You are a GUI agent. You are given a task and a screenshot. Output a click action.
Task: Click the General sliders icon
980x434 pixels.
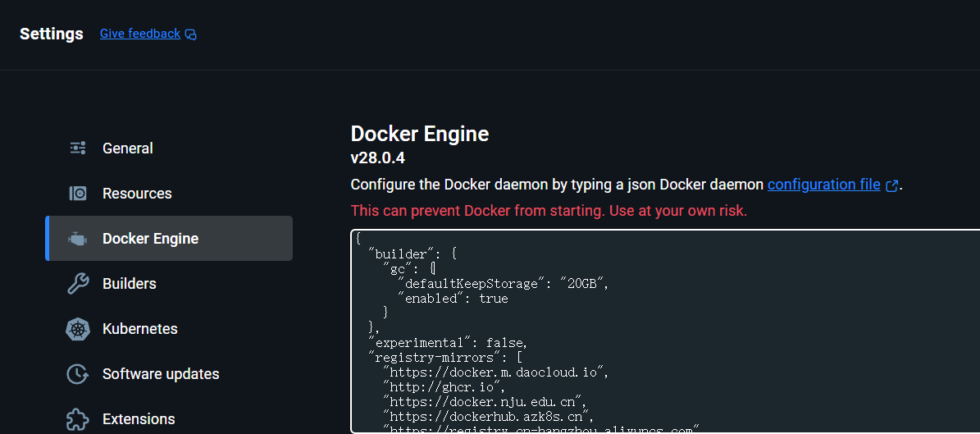pos(78,148)
